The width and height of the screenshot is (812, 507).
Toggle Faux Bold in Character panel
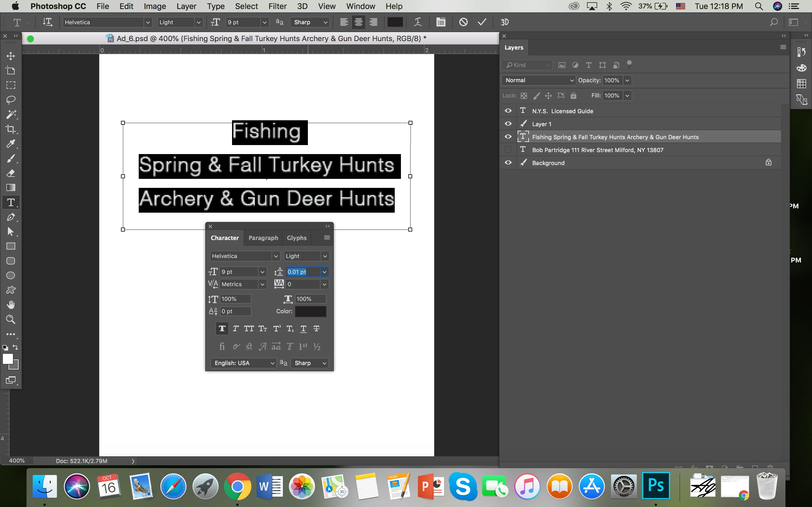[222, 329]
